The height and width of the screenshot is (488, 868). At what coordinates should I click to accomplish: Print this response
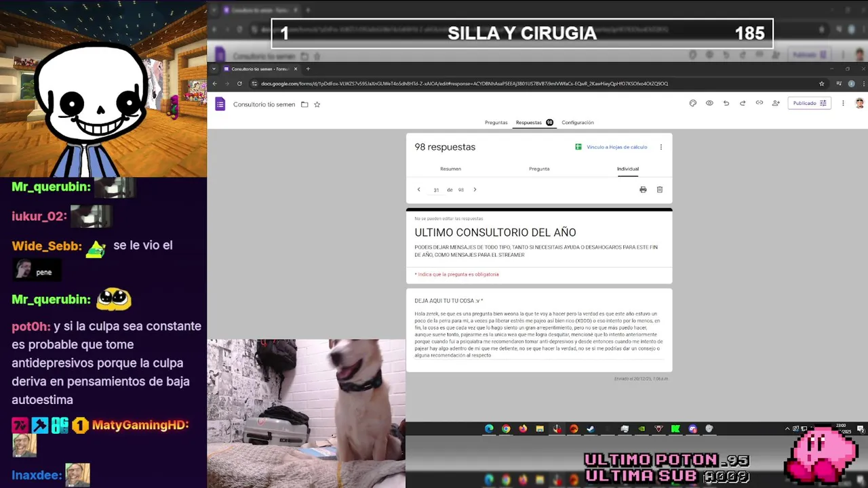point(643,190)
